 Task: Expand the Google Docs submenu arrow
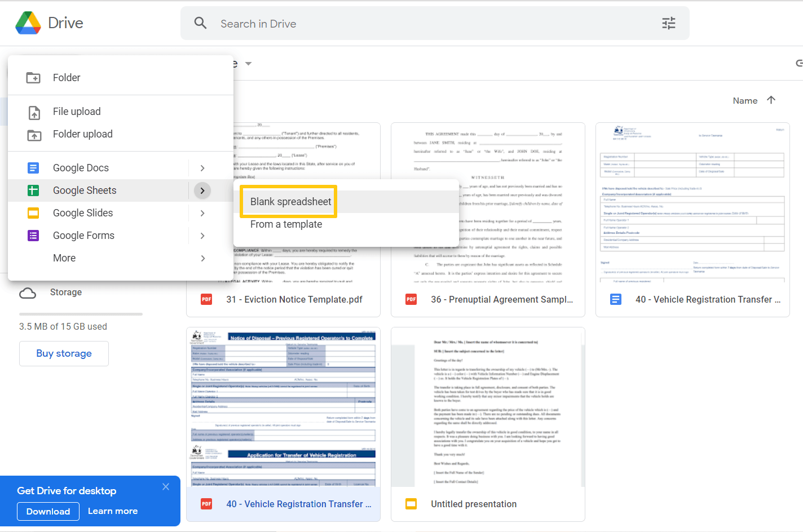point(202,168)
